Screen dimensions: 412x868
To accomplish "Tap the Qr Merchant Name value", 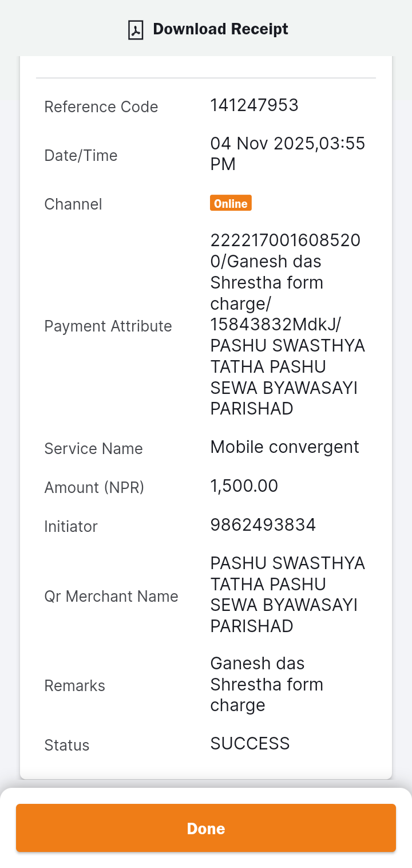I will click(x=288, y=594).
